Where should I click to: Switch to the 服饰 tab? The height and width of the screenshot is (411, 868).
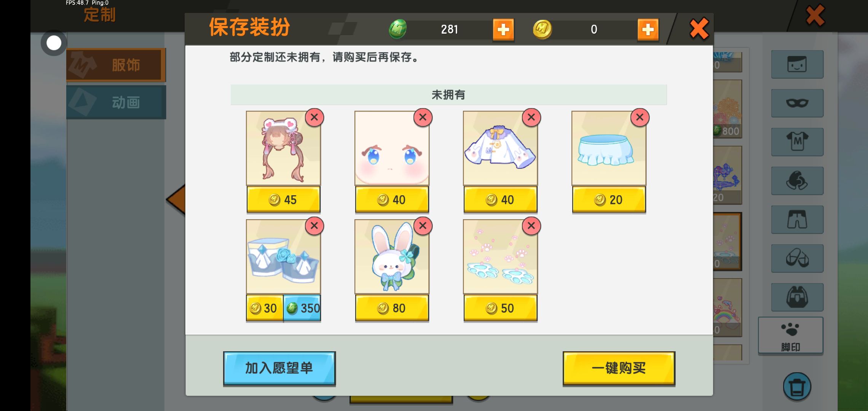click(116, 65)
